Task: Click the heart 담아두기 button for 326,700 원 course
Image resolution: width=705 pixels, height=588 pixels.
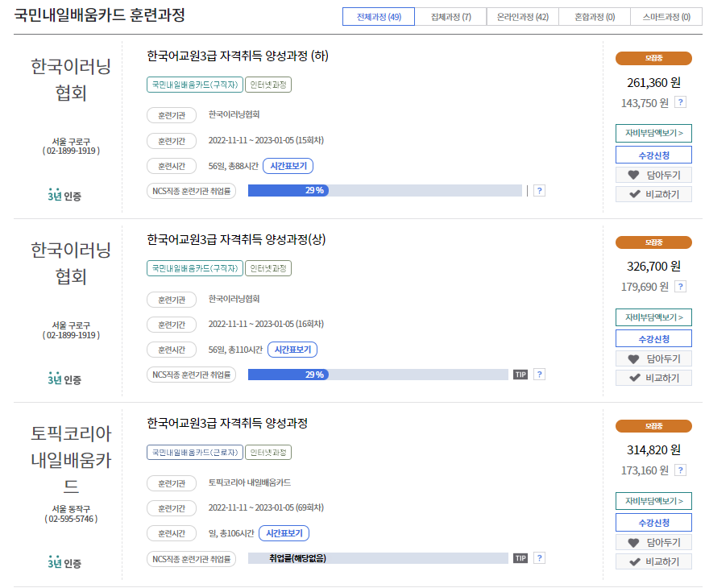Action: coord(653,358)
